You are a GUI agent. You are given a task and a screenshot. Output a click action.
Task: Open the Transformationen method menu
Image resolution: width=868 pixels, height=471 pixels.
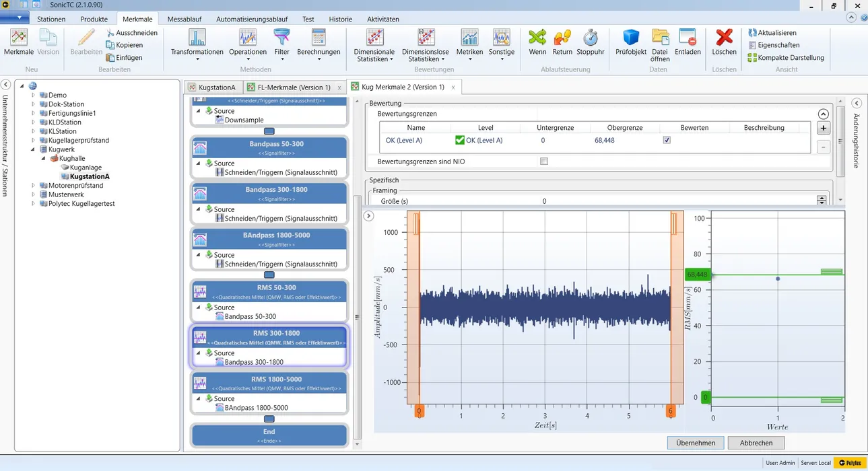click(x=197, y=44)
